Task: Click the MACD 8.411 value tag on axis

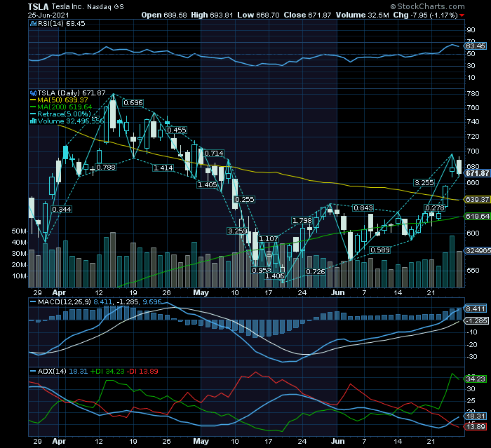Action: (x=476, y=309)
